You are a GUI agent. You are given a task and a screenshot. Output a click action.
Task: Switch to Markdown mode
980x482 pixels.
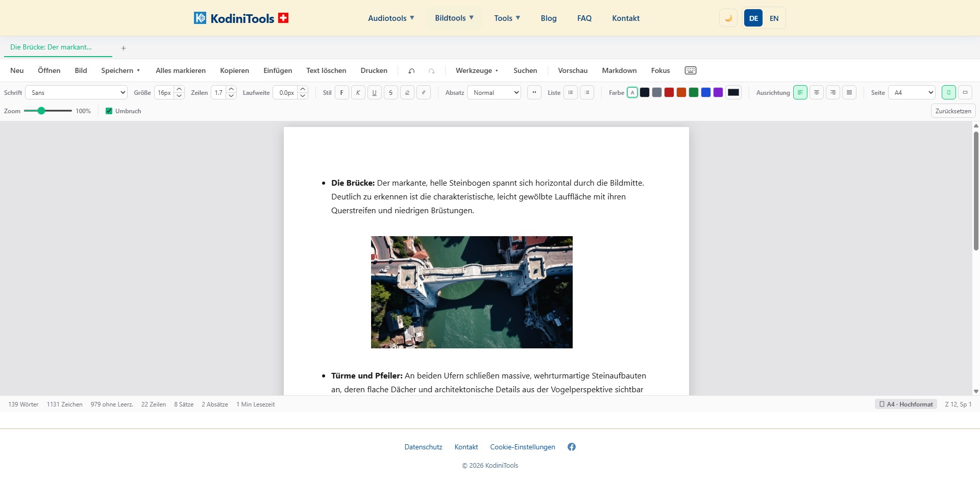pos(619,70)
